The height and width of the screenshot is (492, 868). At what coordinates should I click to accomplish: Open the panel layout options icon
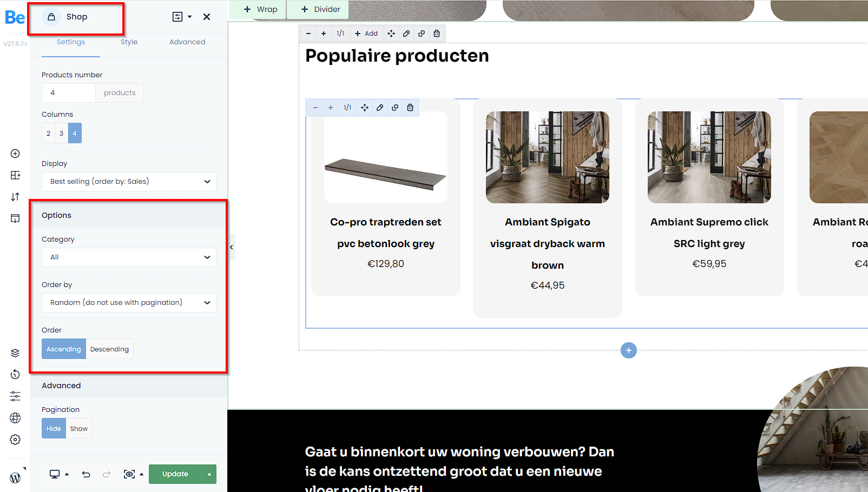177,17
